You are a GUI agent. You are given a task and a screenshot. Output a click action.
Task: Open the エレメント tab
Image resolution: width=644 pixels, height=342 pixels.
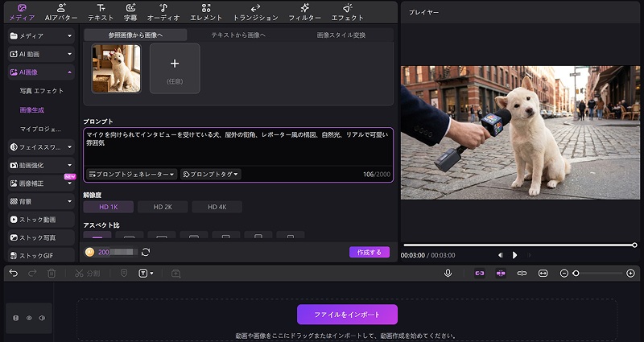206,12
